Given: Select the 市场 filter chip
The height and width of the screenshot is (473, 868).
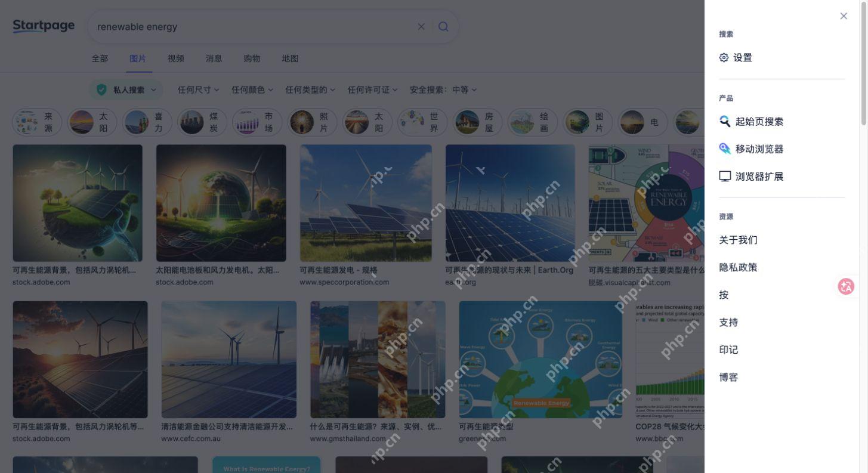Looking at the screenshot, I should click(257, 122).
